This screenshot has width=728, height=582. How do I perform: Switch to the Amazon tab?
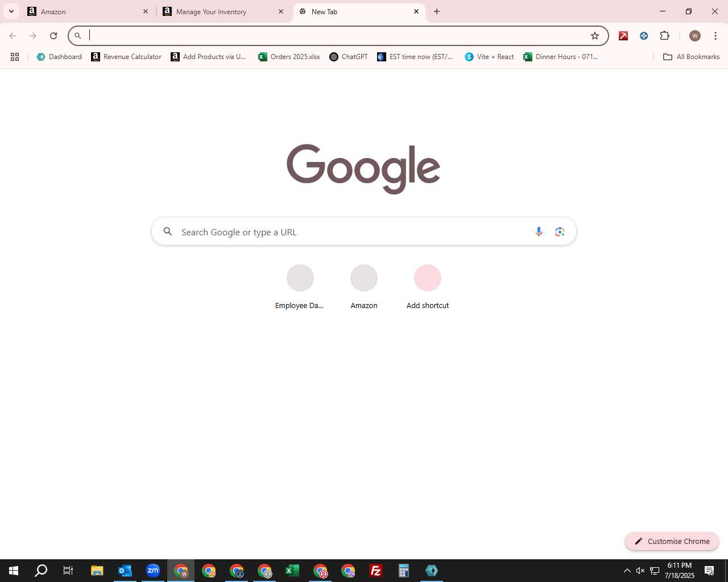(x=88, y=11)
